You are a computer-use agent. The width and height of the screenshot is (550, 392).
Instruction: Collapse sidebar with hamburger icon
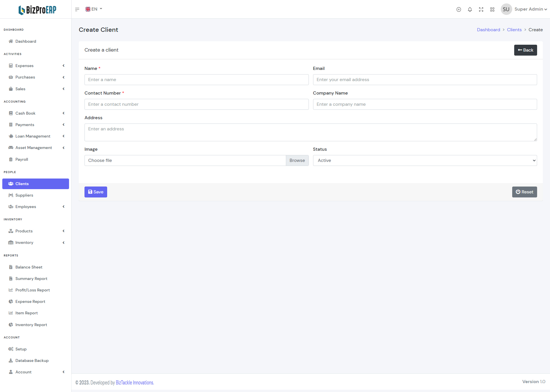pyautogui.click(x=77, y=9)
